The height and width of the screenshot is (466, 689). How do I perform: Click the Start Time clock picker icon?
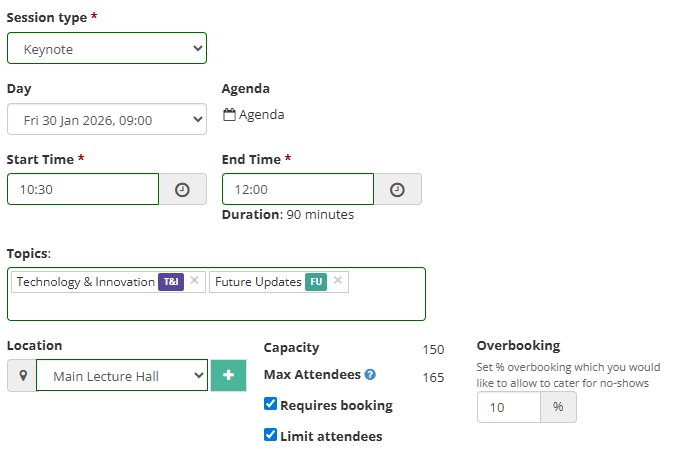tap(182, 189)
